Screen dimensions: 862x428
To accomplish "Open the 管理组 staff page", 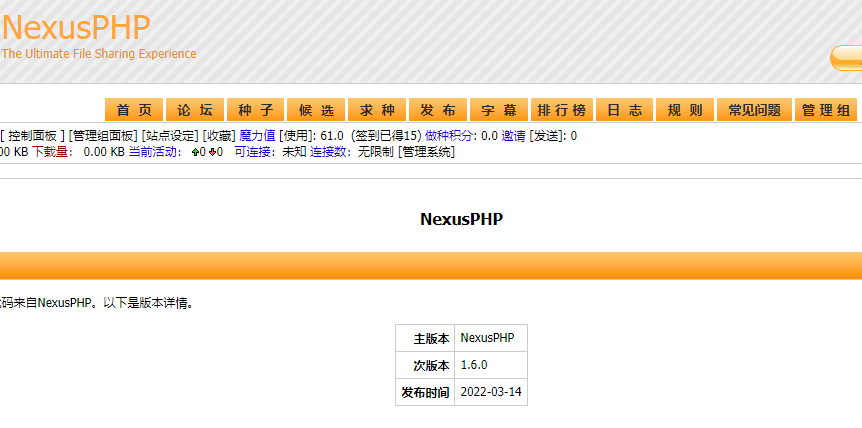I will coord(826,110).
